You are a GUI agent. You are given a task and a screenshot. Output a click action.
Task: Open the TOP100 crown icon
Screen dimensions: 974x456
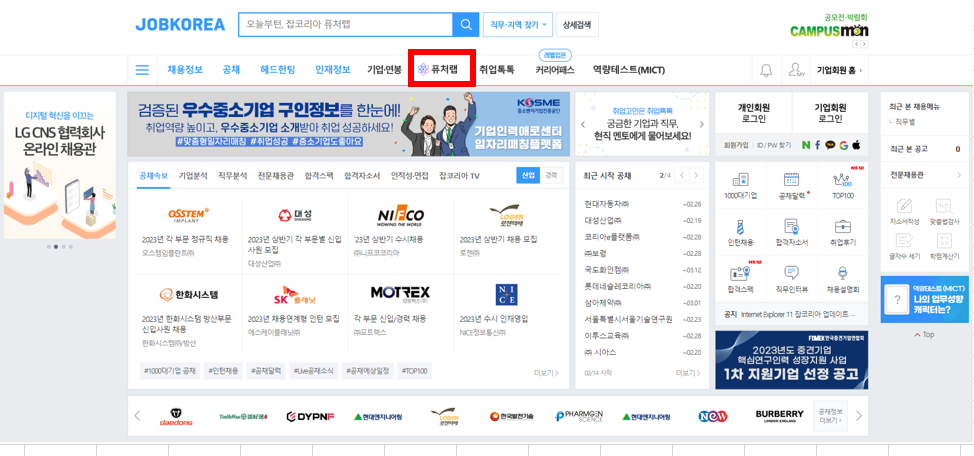coord(842,180)
